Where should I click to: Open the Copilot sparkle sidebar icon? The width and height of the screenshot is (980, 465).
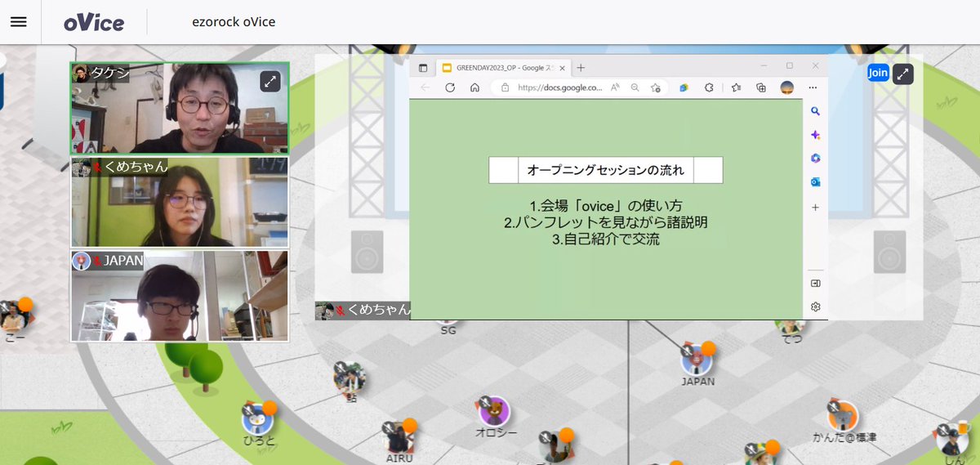pyautogui.click(x=815, y=135)
